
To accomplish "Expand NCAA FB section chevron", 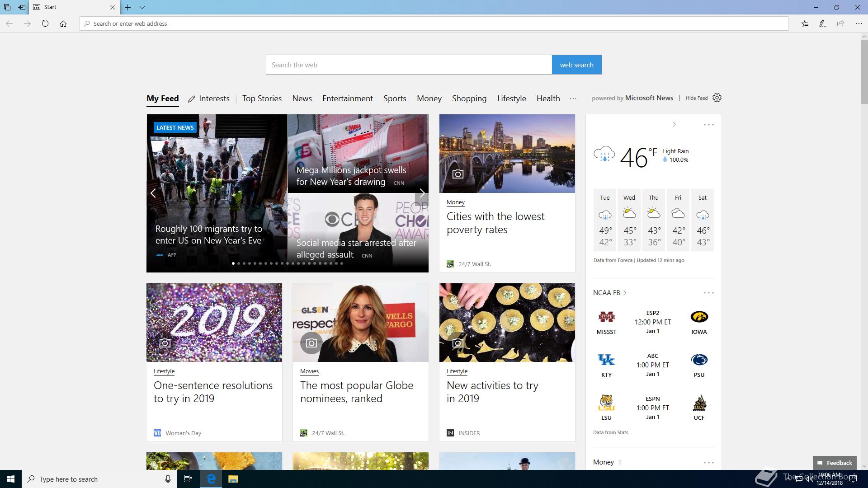I will point(625,293).
